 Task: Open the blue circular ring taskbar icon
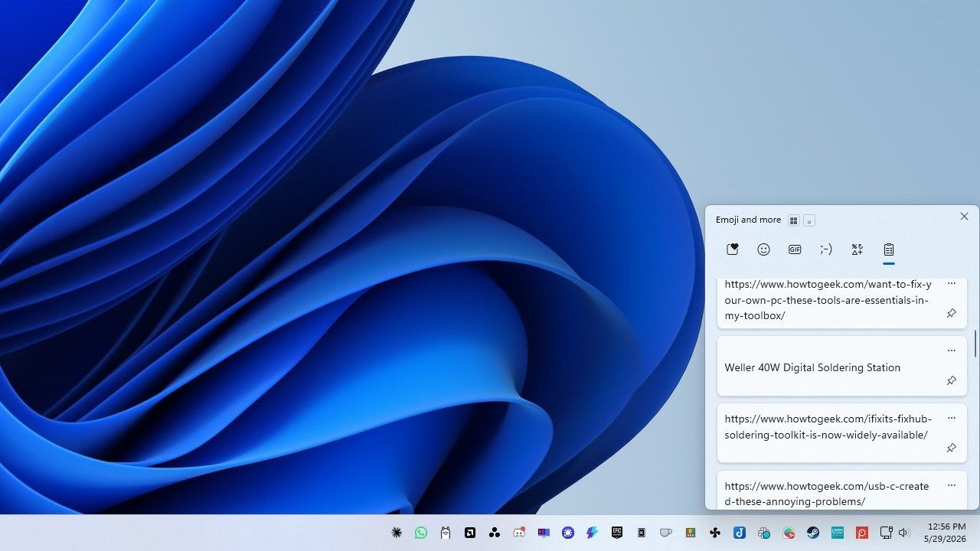568,533
